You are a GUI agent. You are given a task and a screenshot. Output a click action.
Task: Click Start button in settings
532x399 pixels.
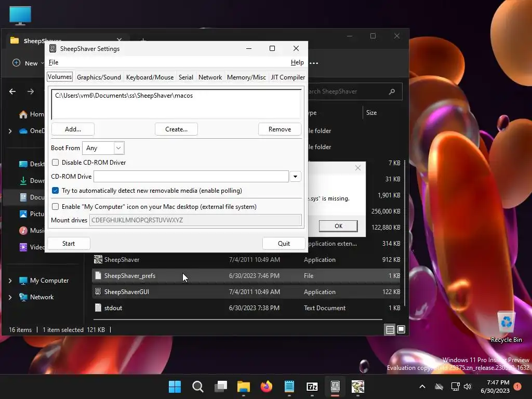click(69, 244)
